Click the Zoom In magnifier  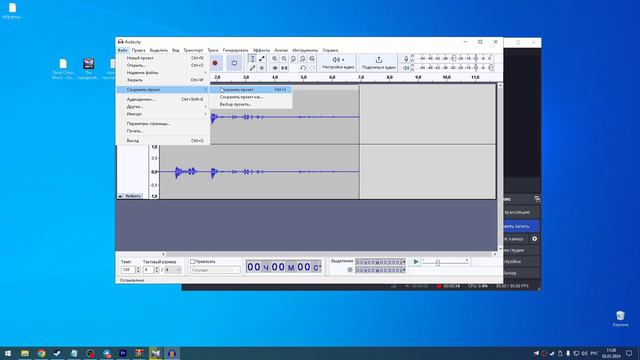point(275,59)
